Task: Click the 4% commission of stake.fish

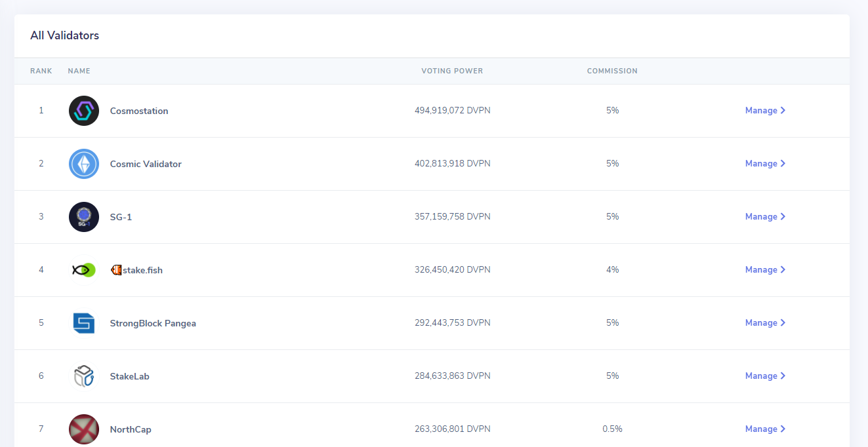Action: pyautogui.click(x=613, y=270)
